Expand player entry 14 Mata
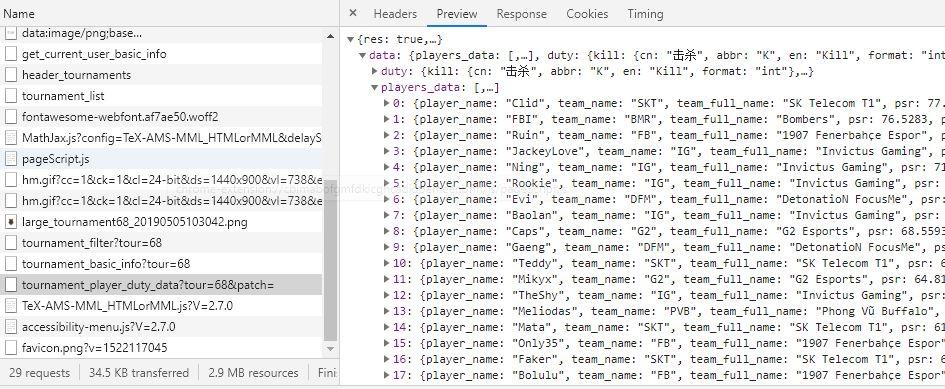 pyautogui.click(x=386, y=327)
